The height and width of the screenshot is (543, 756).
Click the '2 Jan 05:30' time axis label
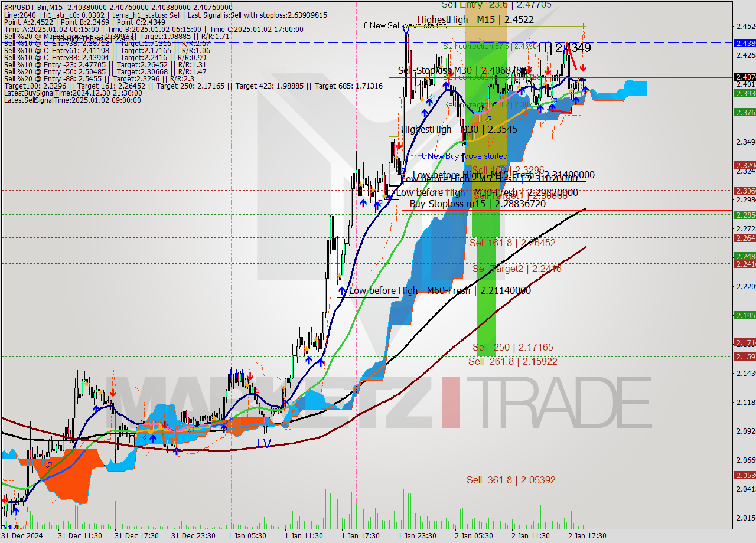tap(474, 536)
